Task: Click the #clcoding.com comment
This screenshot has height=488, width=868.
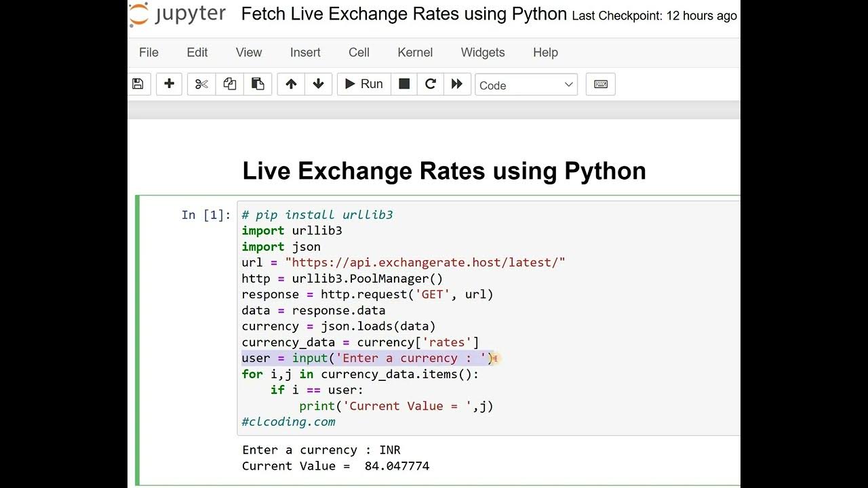Action: coord(288,422)
